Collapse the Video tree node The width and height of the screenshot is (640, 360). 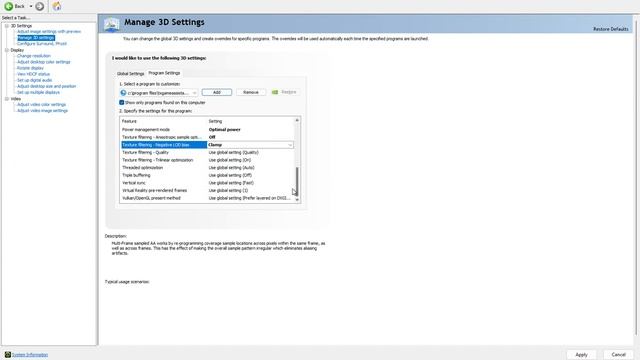click(x=7, y=99)
